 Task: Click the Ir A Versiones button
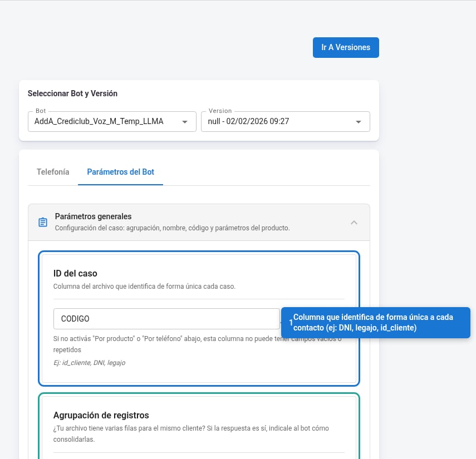coord(346,47)
